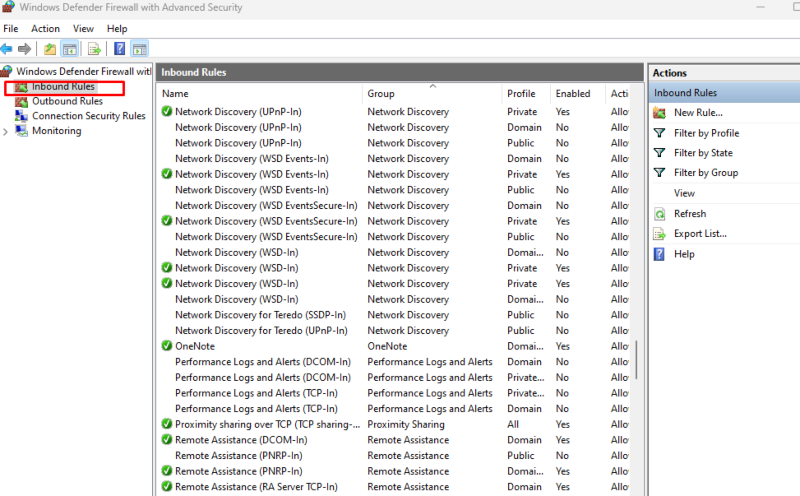800x496 pixels.
Task: Select Network Discovery for Teredo (UPnP-In) rule
Action: pos(261,331)
